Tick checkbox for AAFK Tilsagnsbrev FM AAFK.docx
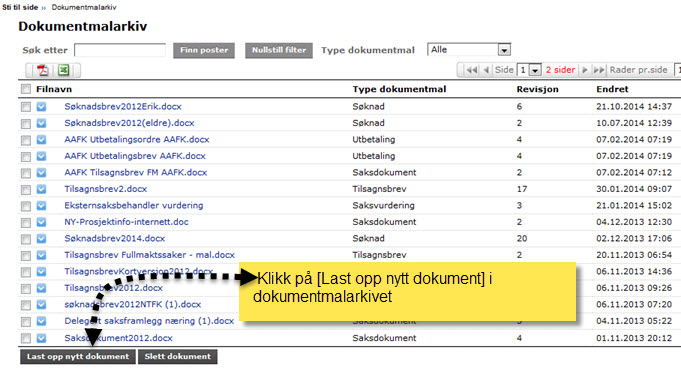This screenshot has width=681, height=380. 26,173
